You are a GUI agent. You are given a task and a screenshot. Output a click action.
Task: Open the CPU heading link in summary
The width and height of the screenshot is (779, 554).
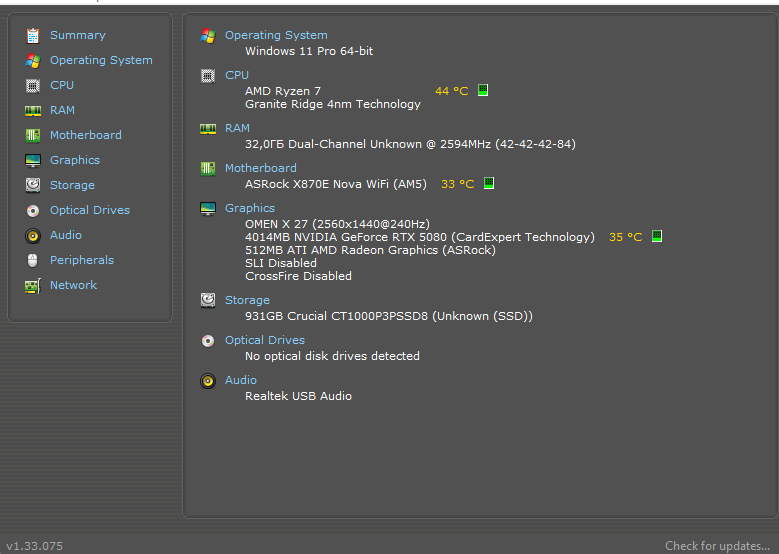click(x=237, y=75)
